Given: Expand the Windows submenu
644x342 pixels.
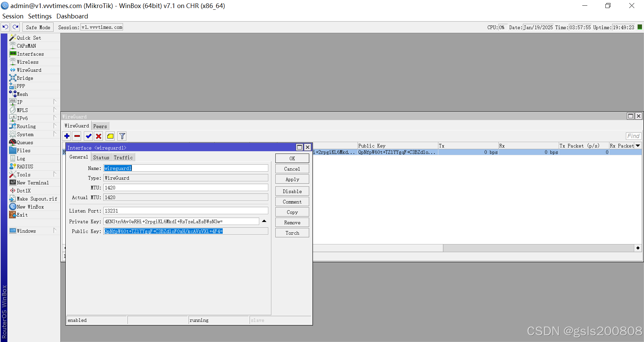Looking at the screenshot, I should click(x=55, y=231).
